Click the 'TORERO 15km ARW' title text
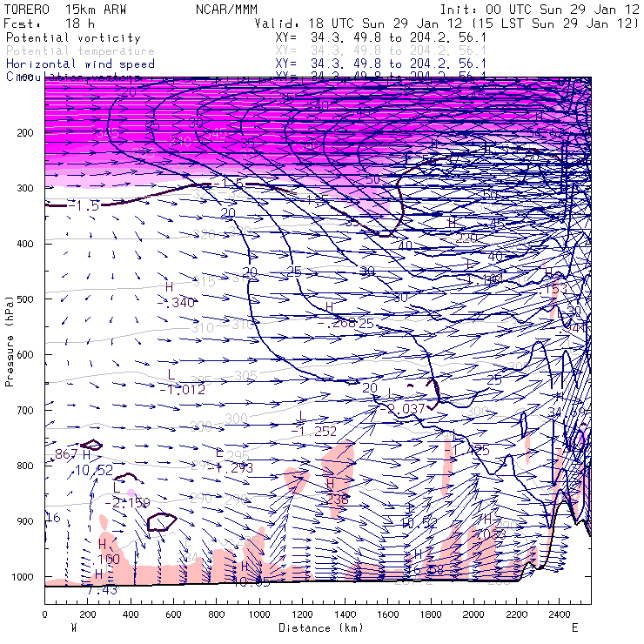Screen dimensions: 644x644 [65, 9]
